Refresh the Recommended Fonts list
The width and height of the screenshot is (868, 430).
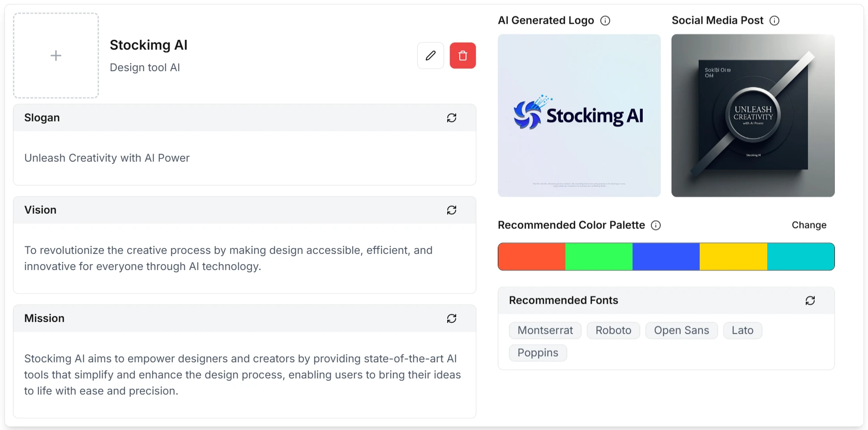810,301
